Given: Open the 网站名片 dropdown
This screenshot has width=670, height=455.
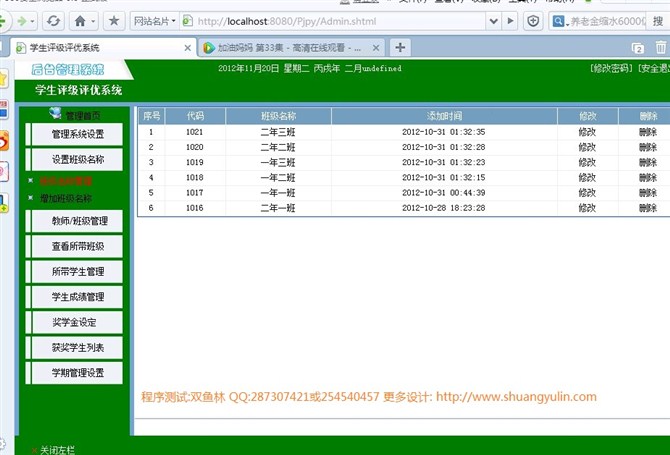Looking at the screenshot, I should [x=154, y=21].
